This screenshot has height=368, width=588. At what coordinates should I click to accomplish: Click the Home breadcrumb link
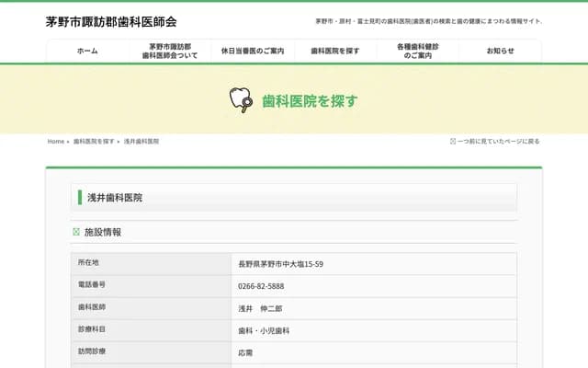click(x=56, y=142)
